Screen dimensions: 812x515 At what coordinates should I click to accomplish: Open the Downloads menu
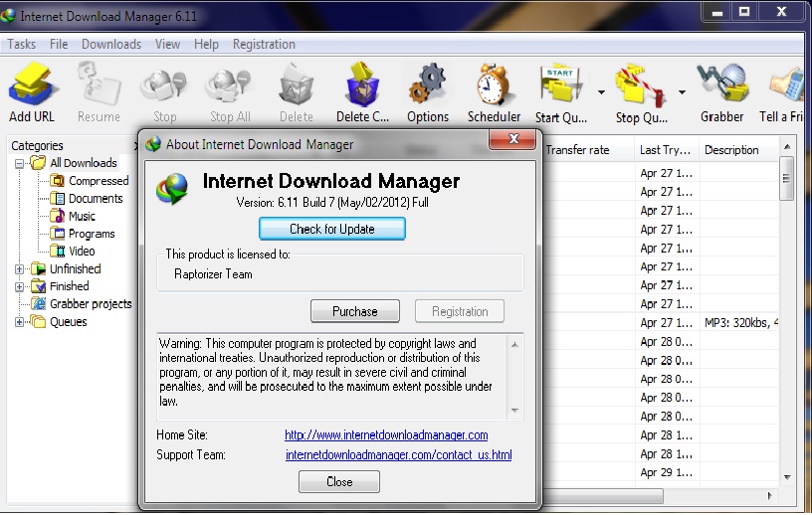click(x=111, y=44)
